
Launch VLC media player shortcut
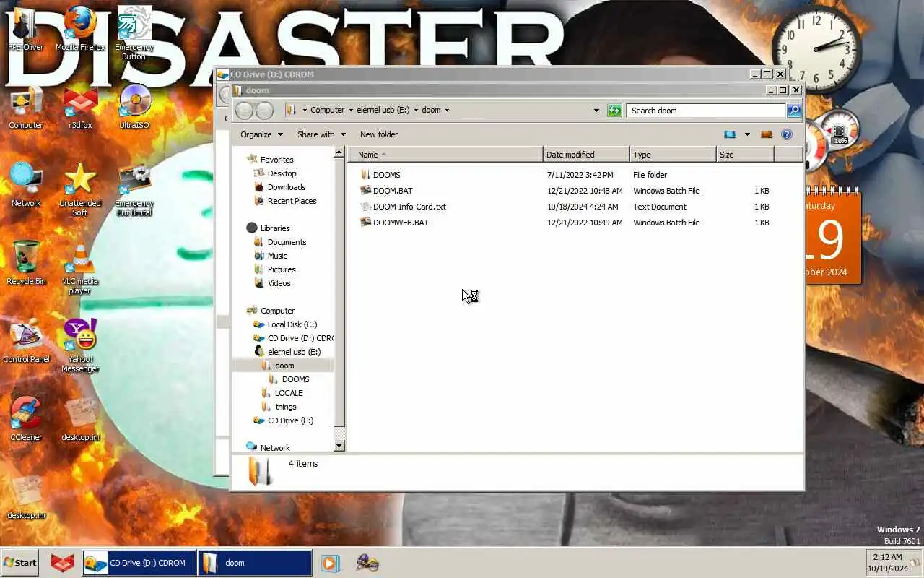tap(80, 267)
